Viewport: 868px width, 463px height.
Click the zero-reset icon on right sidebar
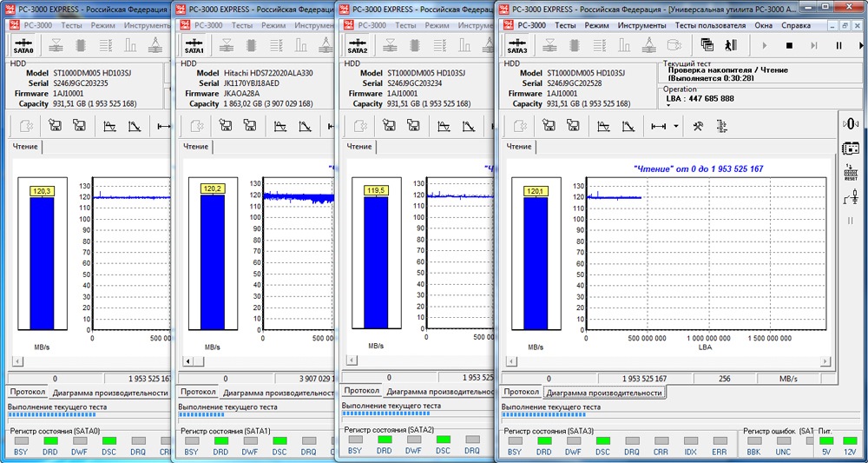click(851, 124)
